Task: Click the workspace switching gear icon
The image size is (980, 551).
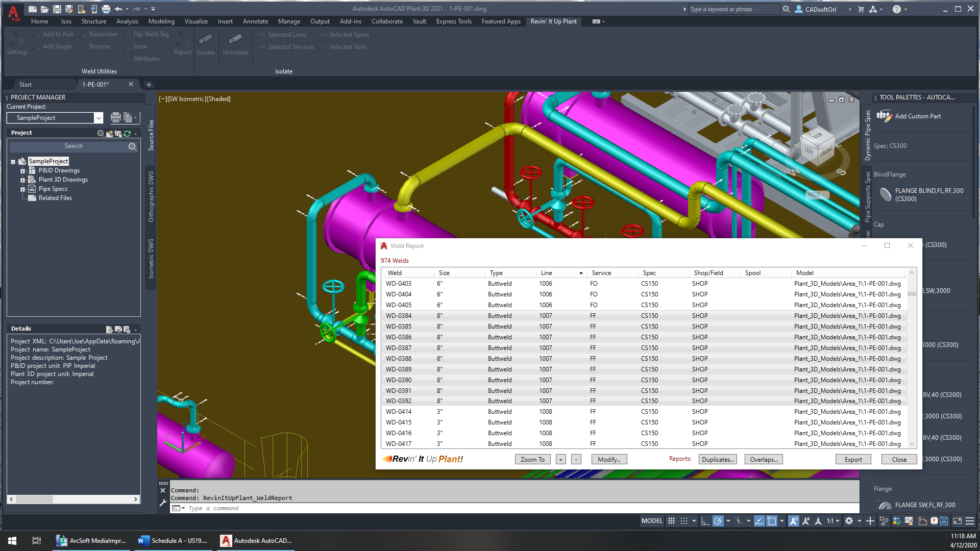Action: [x=849, y=521]
